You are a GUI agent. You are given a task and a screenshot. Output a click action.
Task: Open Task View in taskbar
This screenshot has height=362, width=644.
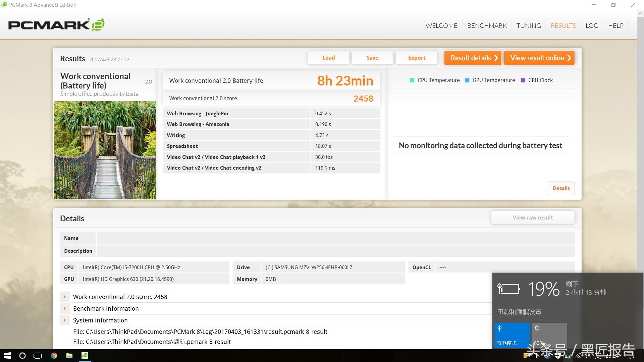click(x=38, y=356)
